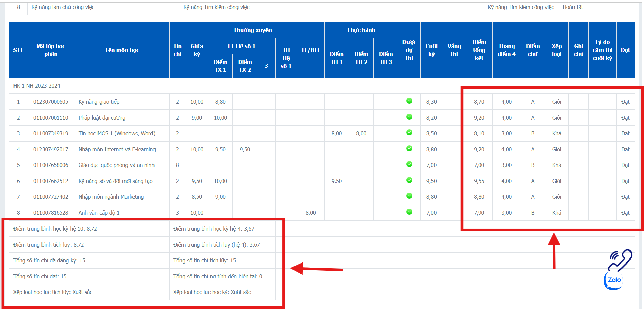This screenshot has height=309, width=644.
Task: Click green check for Kỹ năng số row
Action: click(x=409, y=180)
